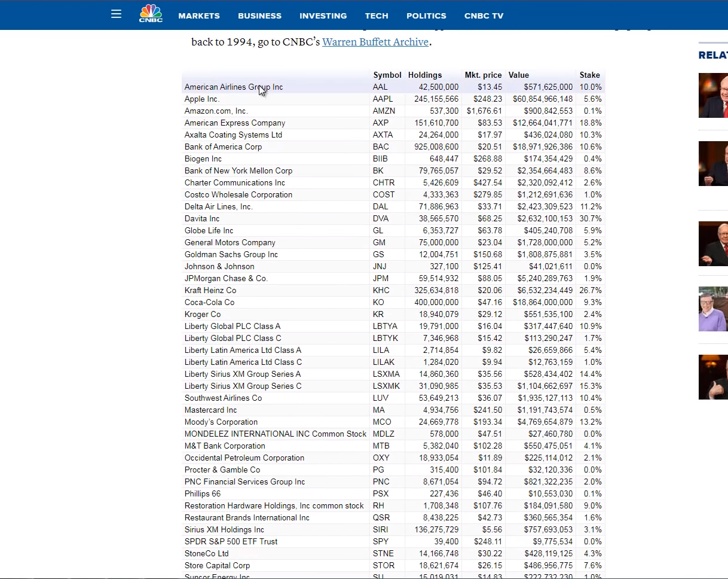This screenshot has height=579, width=728.
Task: Click the CNBC peacock logo
Action: click(x=151, y=14)
